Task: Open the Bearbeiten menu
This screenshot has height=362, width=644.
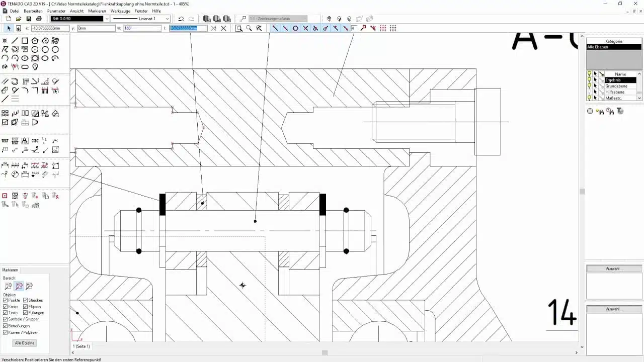Action: 33,11
